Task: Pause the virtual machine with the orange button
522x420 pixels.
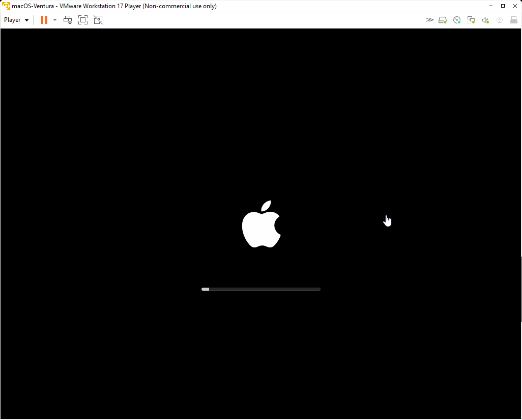Action: click(x=44, y=20)
